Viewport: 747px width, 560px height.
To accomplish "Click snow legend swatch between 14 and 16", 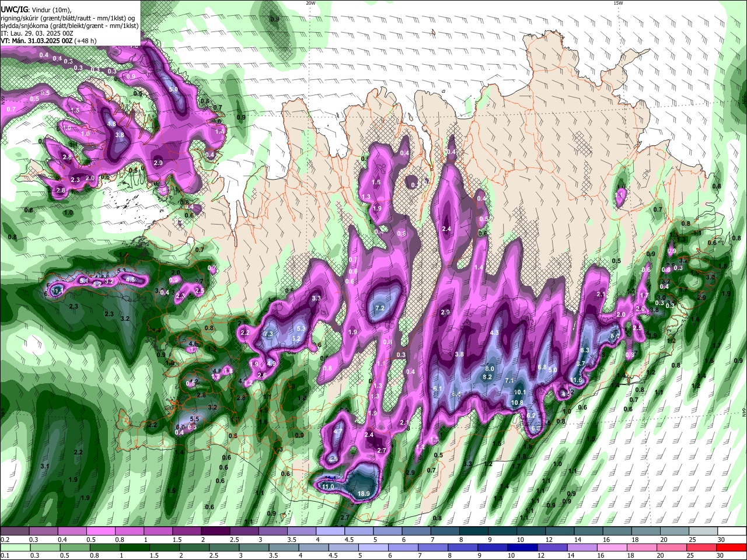I will pyautogui.click(x=588, y=531).
